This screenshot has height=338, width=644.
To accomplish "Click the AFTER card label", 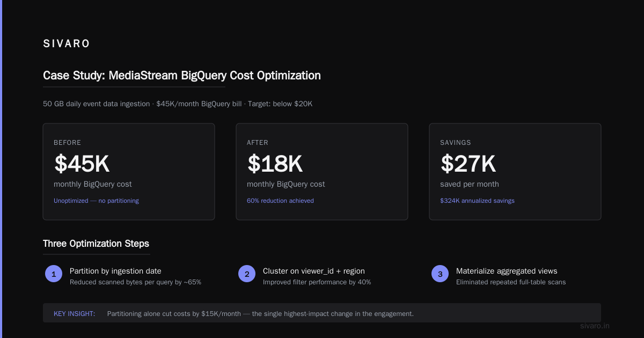I will point(258,143).
